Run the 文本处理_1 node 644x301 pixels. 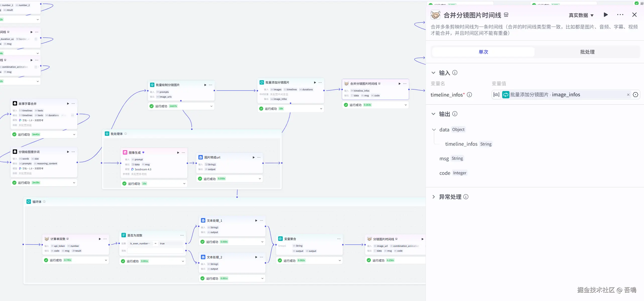256,220
